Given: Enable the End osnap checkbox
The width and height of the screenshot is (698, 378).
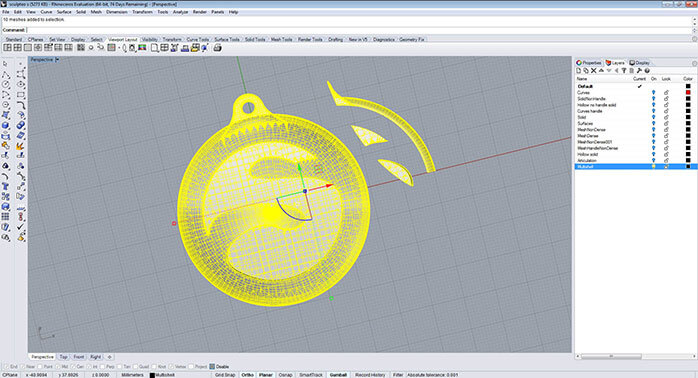Looking at the screenshot, I should point(7,367).
